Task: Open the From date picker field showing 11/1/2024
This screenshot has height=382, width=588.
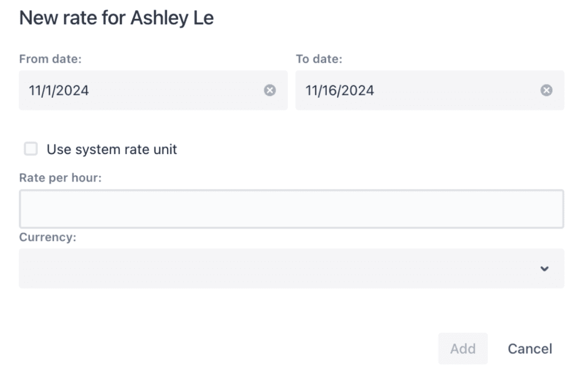Action: click(x=153, y=90)
